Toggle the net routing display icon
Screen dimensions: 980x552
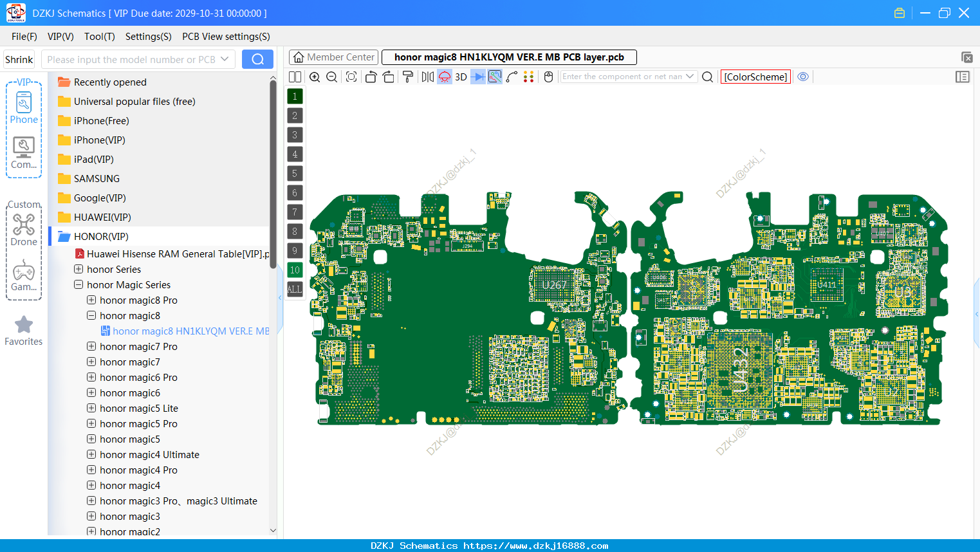(x=495, y=77)
